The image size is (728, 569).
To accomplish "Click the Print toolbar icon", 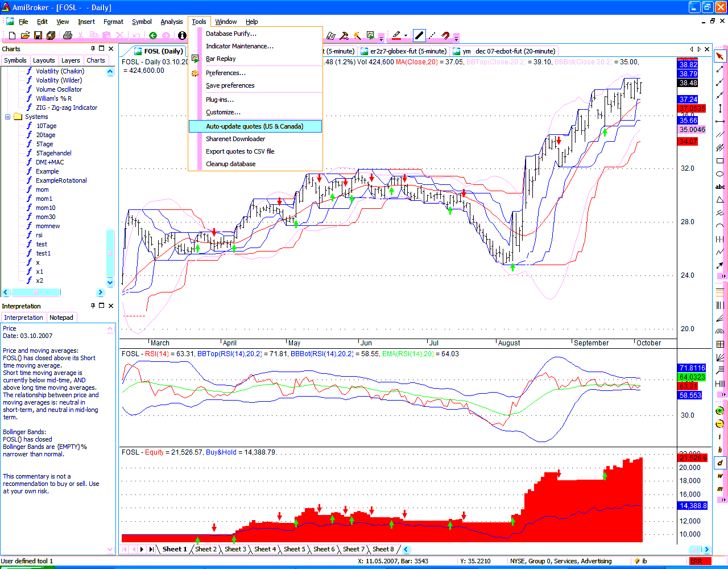I will [68, 35].
